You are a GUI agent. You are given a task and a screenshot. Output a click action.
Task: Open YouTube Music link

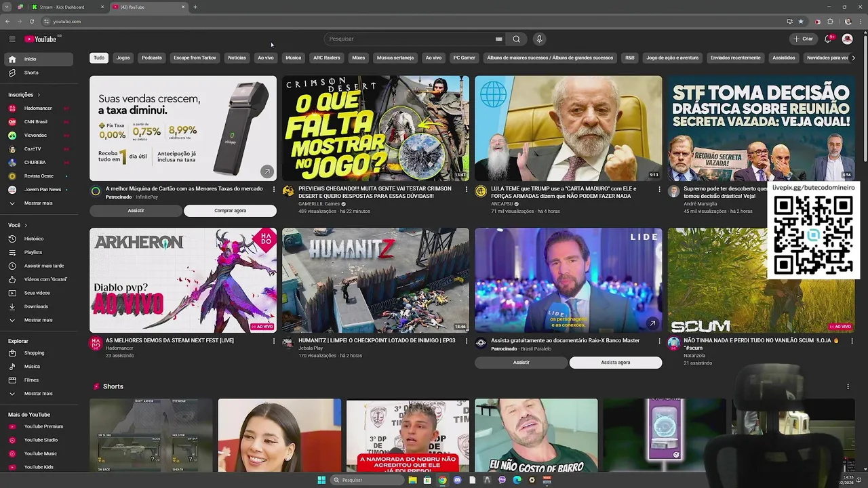(40, 453)
